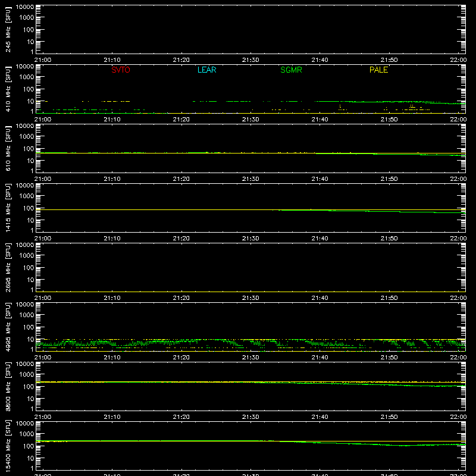Select the 1415 MHz [SFU] axis title
Screen dimensions: 476x476
(x=8, y=208)
